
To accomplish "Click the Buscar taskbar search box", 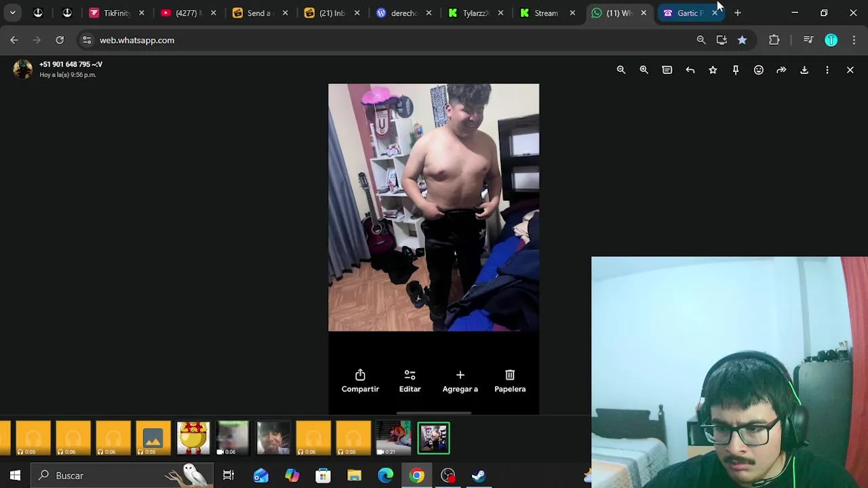I will tap(122, 476).
